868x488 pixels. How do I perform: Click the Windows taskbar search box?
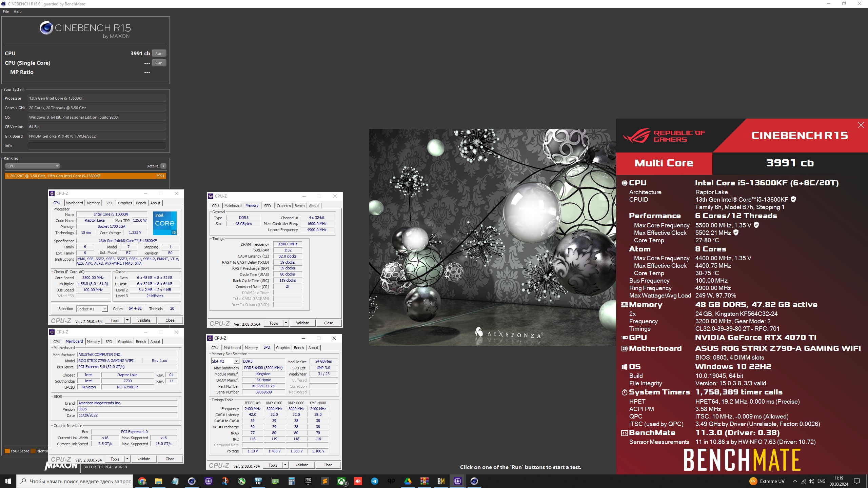pos(75,481)
